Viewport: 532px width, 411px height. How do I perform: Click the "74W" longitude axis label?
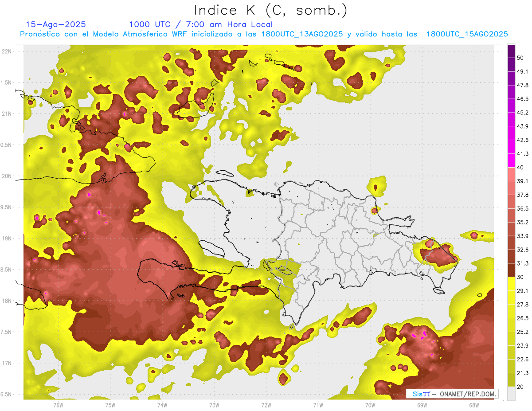(162, 405)
